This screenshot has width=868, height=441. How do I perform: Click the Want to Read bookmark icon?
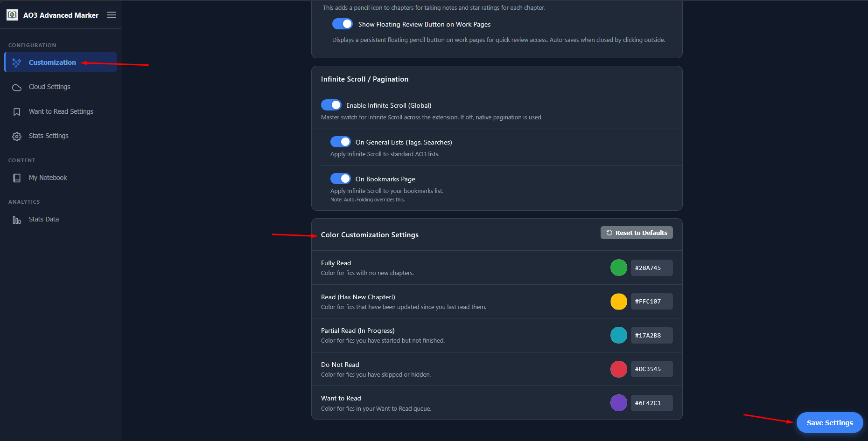[17, 112]
